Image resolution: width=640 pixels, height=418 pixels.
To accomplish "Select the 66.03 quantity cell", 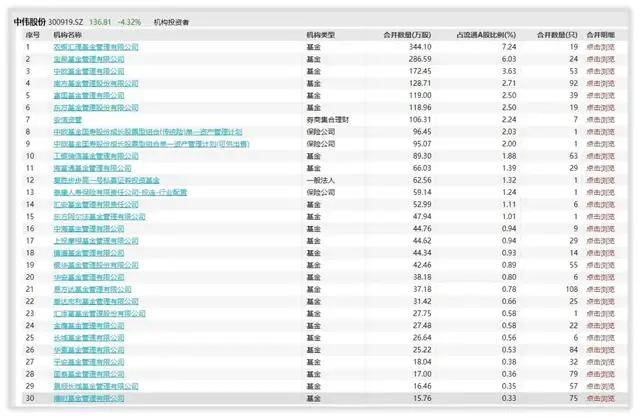I will point(422,168).
